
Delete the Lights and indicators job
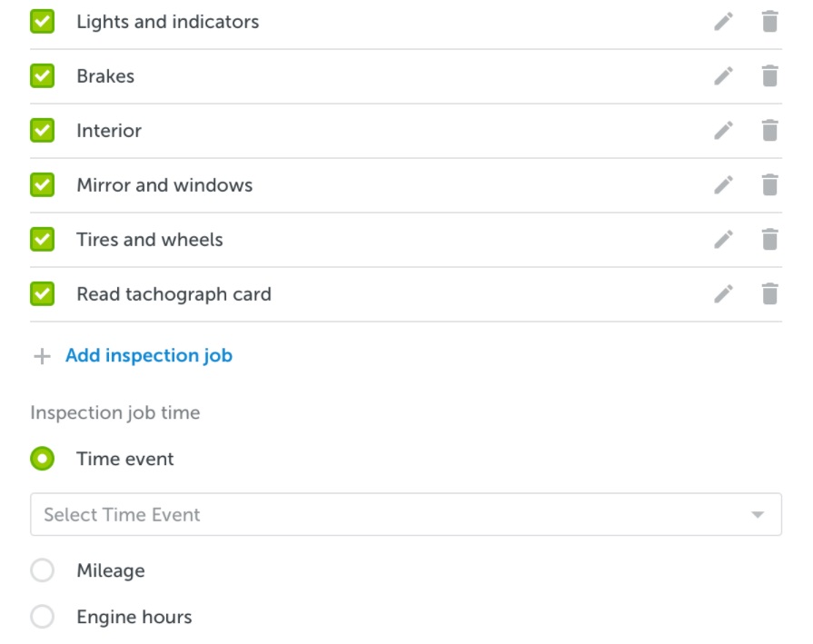(770, 22)
